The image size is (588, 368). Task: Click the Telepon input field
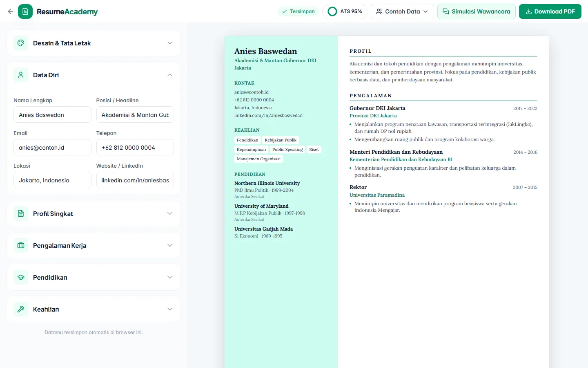tap(135, 147)
